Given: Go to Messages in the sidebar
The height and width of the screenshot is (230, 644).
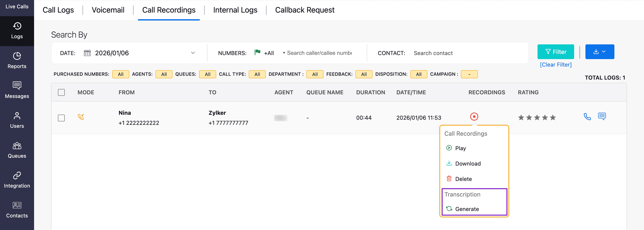Looking at the screenshot, I should point(17,90).
